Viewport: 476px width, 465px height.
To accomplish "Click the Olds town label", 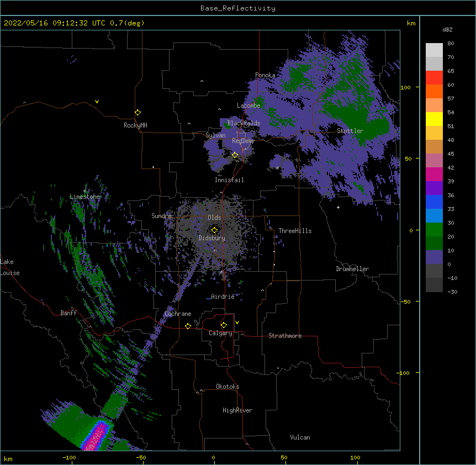I will click(214, 218).
